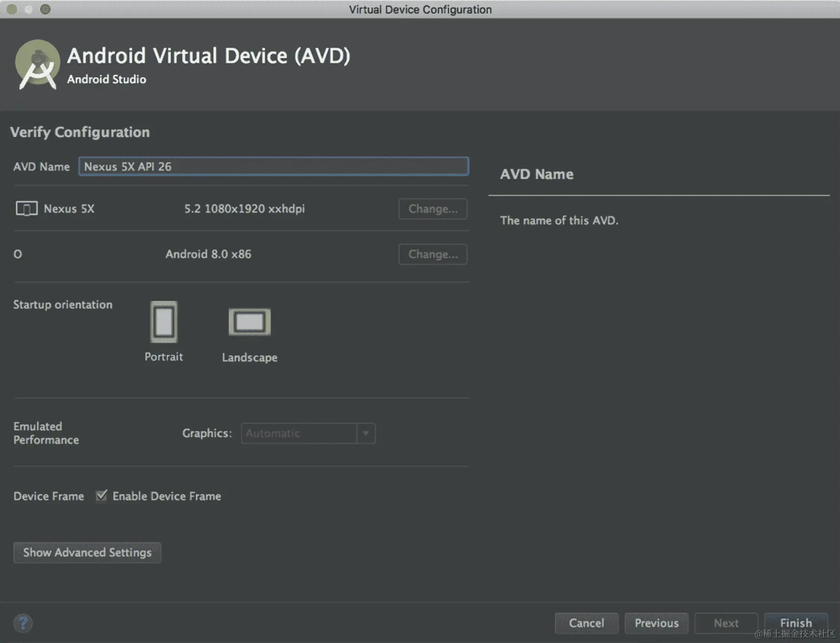The image size is (840, 643).
Task: Click the Android Studio logo icon
Action: point(37,65)
